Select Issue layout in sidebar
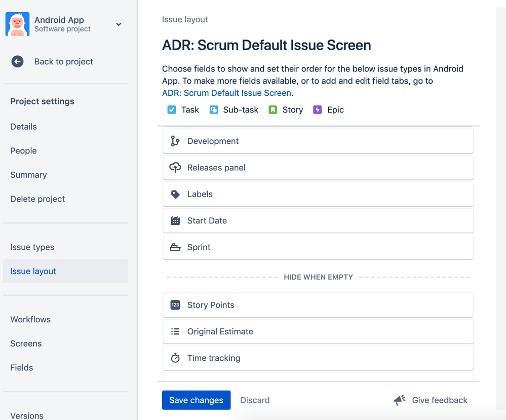Viewport: 506px width, 420px height. coord(65,271)
